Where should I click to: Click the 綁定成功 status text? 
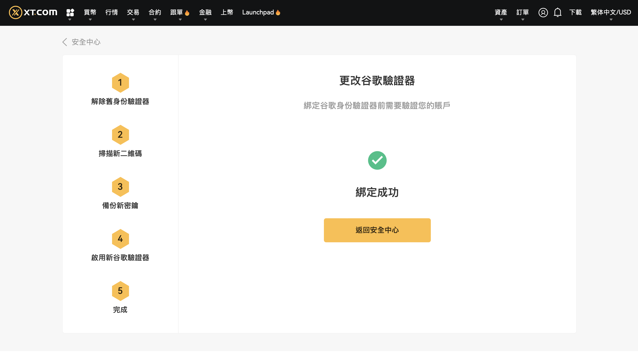pos(377,192)
